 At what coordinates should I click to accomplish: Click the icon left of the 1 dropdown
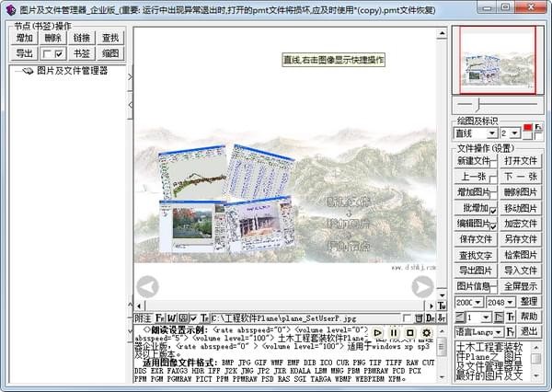[x=460, y=317]
